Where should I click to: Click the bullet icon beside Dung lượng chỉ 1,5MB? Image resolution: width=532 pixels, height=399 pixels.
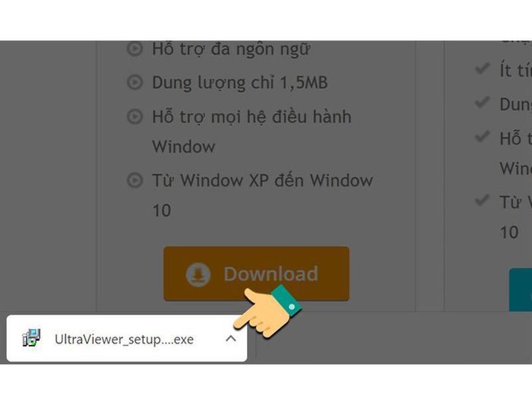[135, 82]
